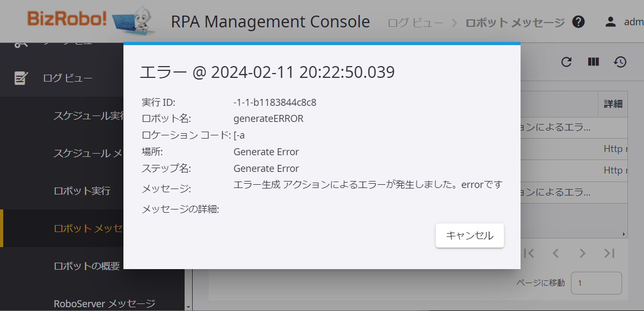Collapse the ログ ビュー sidebar section

click(x=92, y=78)
